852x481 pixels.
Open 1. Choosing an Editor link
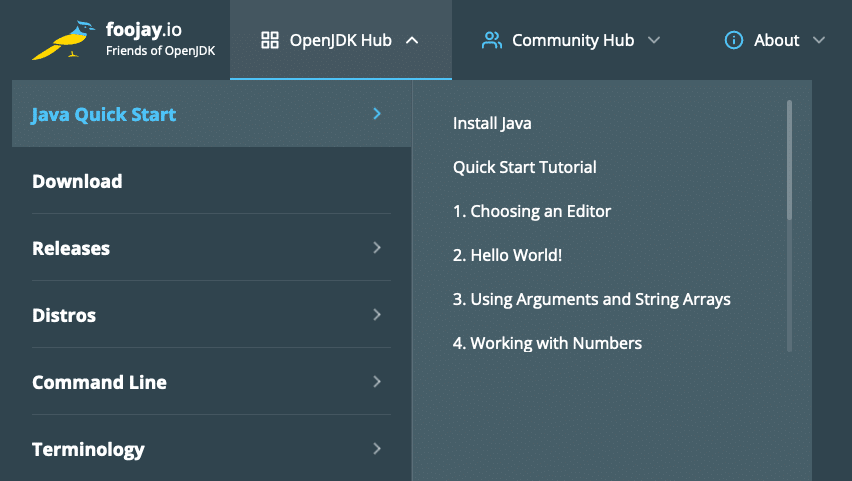[532, 211]
